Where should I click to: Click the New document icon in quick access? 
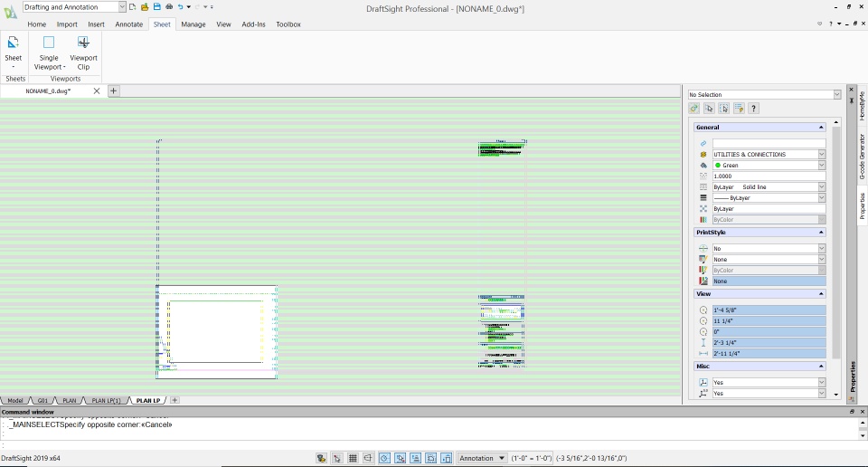132,7
